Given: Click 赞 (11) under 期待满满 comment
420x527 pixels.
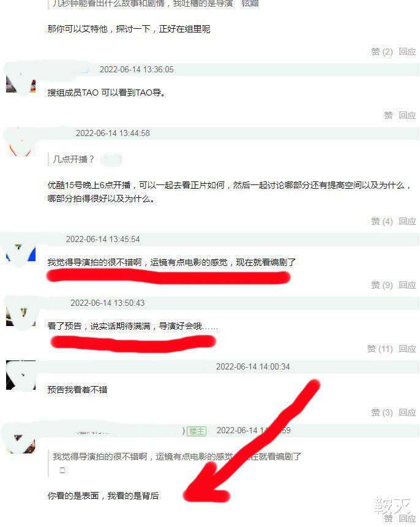Looking at the screenshot, I should (380, 349).
